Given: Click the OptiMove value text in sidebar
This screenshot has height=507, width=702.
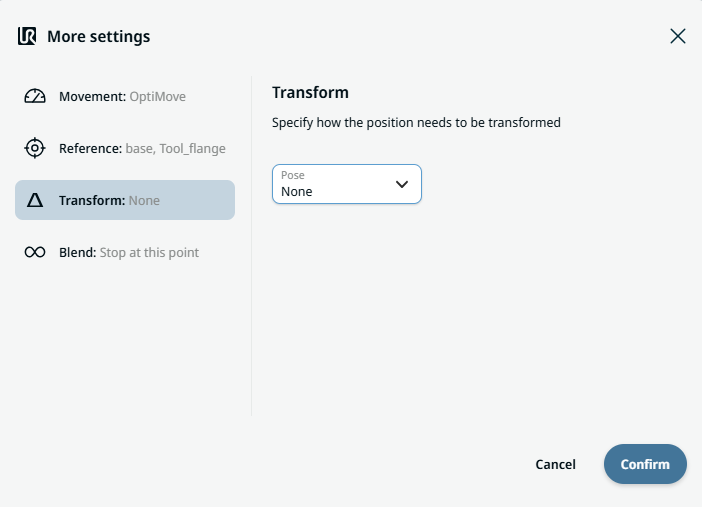Looking at the screenshot, I should tap(157, 97).
